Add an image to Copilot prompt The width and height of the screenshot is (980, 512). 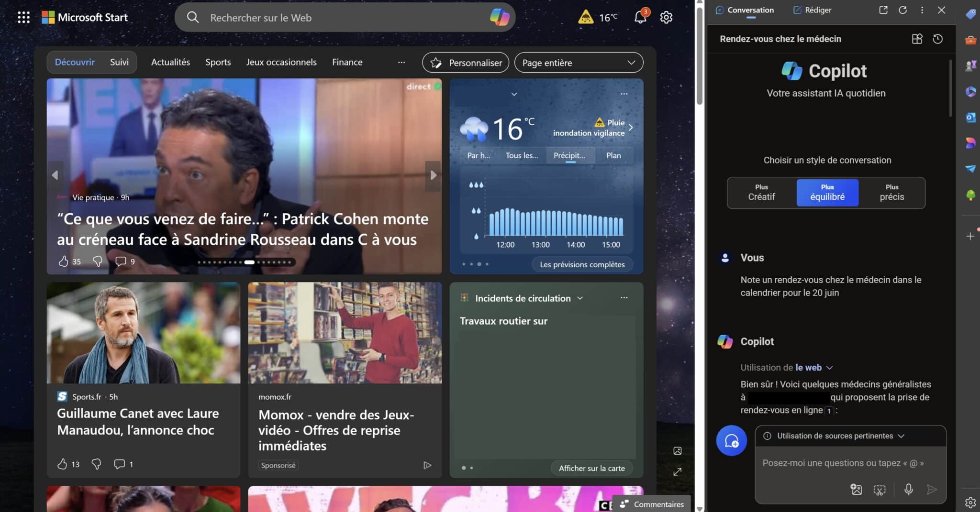coord(856,489)
